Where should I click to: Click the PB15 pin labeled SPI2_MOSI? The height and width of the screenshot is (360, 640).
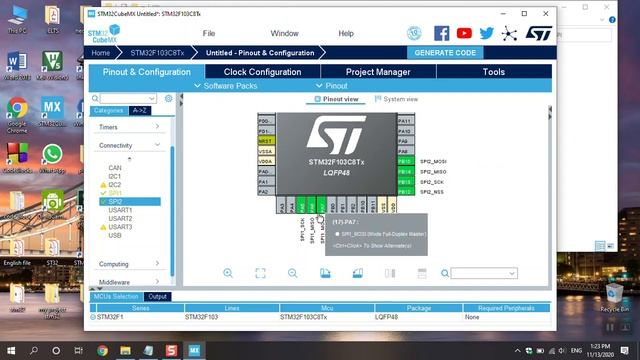(406, 161)
